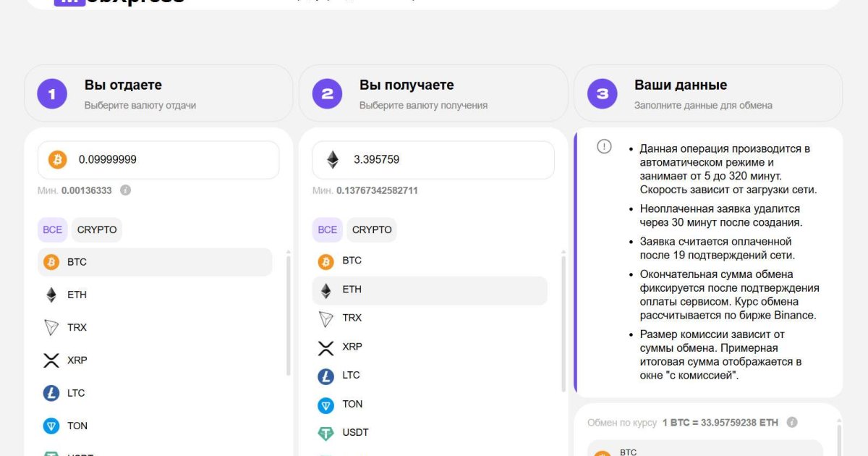Click the receive amount field showing 3.395759

[x=433, y=160]
